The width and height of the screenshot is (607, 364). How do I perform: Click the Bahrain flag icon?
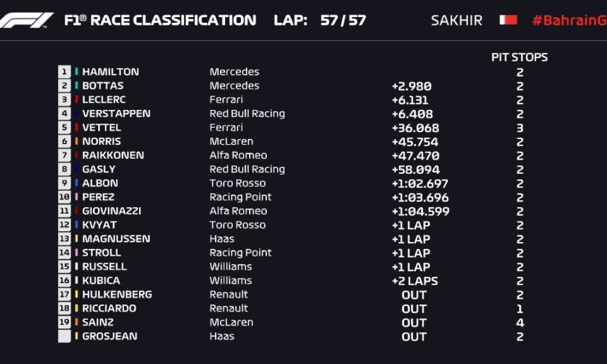click(x=508, y=20)
